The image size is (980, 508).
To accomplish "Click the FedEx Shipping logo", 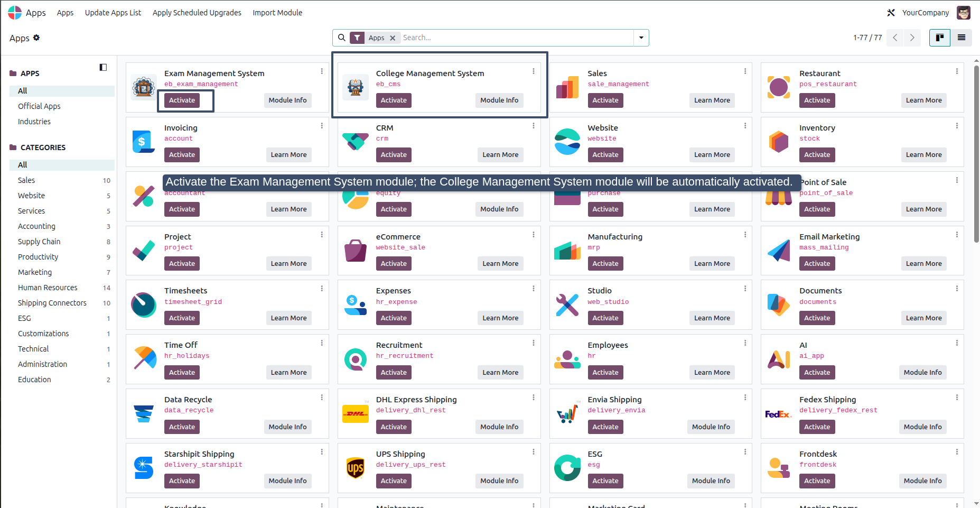I will pyautogui.click(x=779, y=414).
